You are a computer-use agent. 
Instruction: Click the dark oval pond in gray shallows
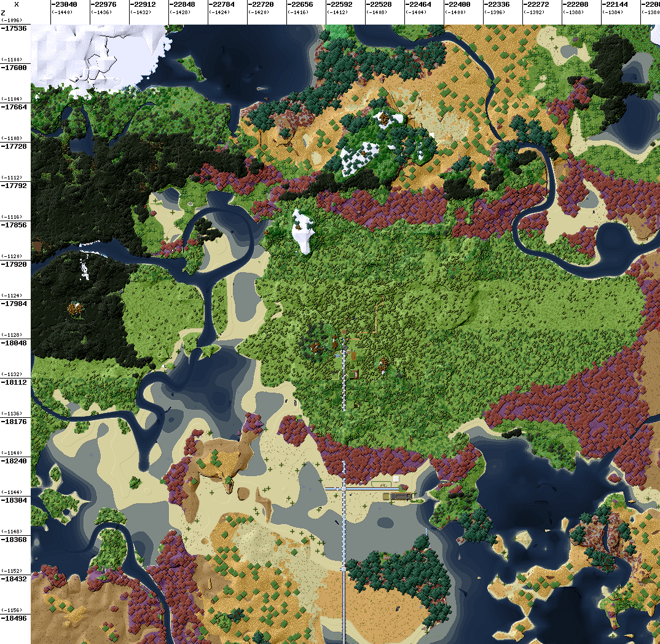[385, 522]
